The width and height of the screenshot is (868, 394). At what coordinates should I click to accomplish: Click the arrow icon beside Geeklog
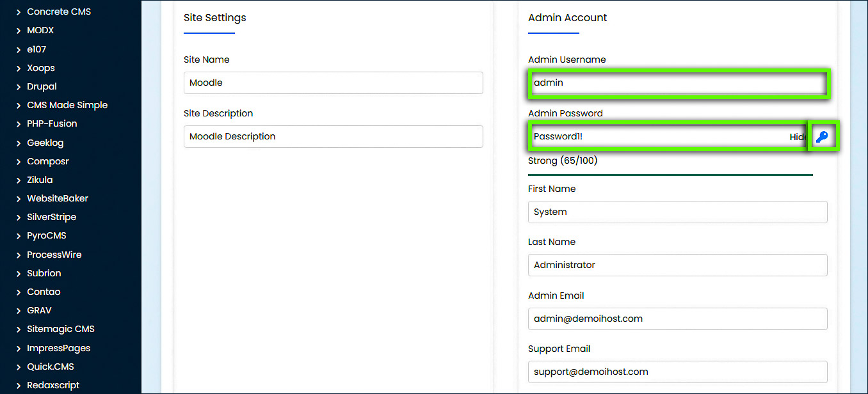18,142
